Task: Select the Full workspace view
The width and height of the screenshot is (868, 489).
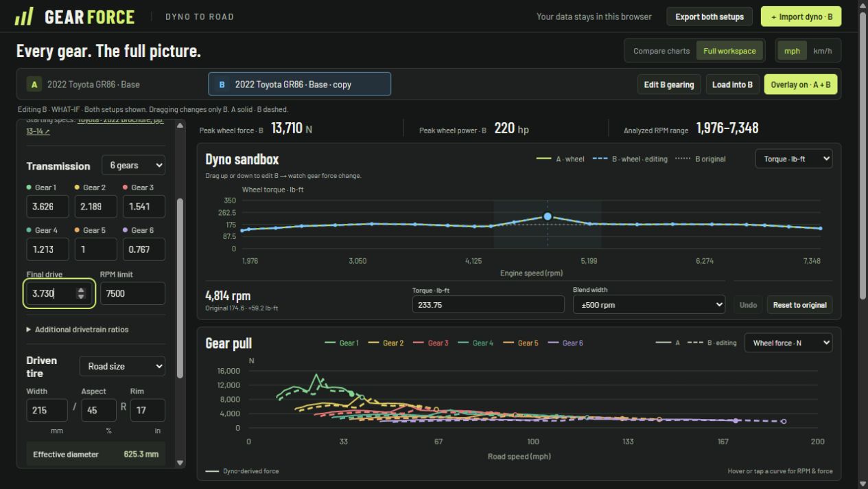Action: [729, 51]
